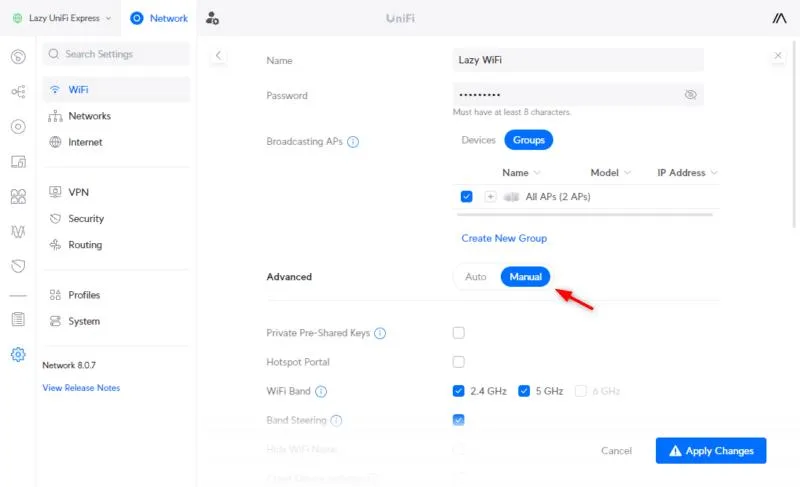Switch Broadcasting APs to Devices
The image size is (800, 487).
point(478,140)
